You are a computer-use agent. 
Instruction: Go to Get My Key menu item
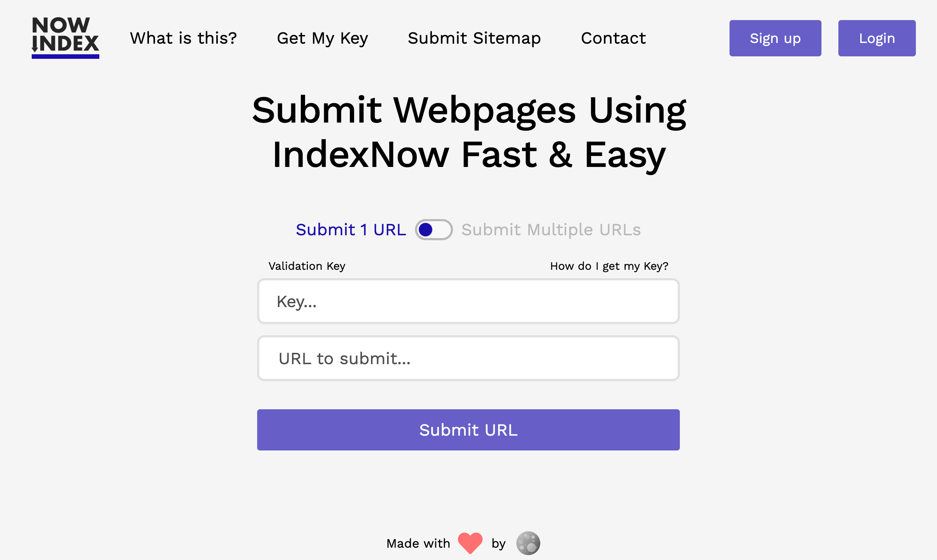click(322, 38)
